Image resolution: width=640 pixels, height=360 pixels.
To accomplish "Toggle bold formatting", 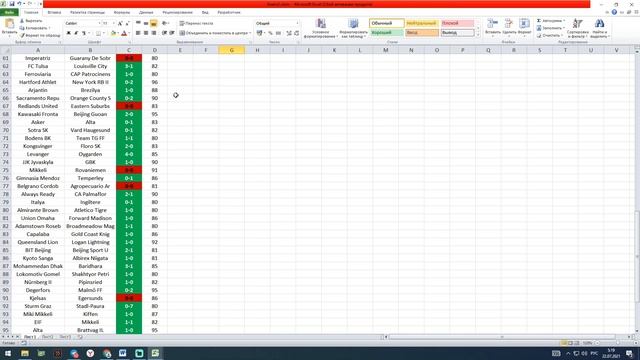I will (x=69, y=33).
